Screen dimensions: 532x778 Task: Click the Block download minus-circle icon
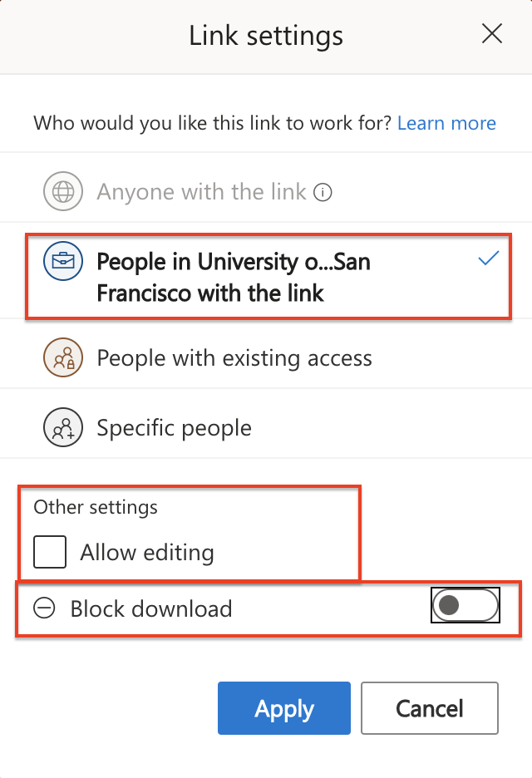click(x=45, y=608)
